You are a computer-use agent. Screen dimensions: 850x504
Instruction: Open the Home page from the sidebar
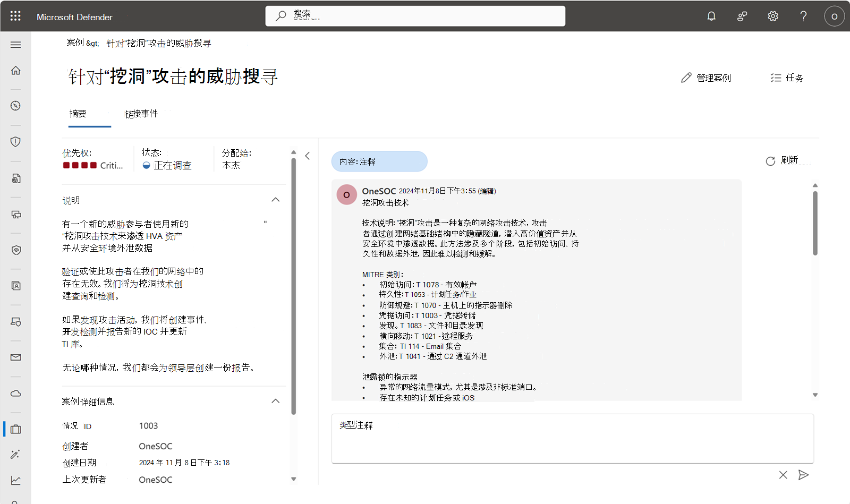pos(15,70)
